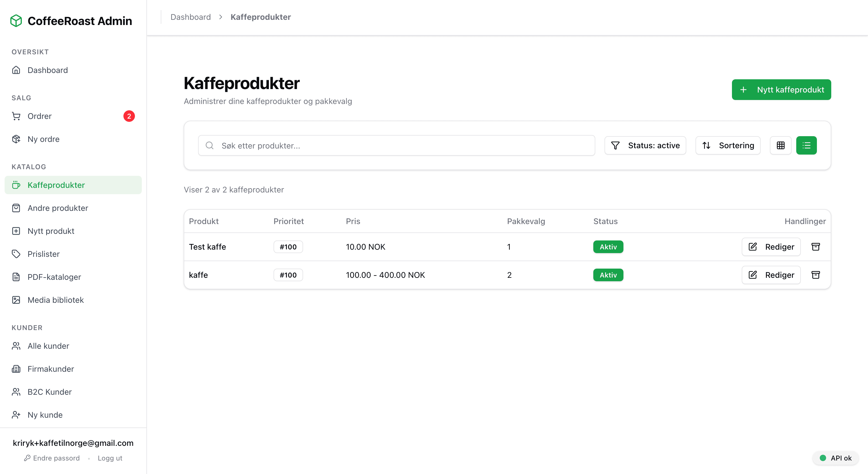Select the Ordrer cart icon
Image resolution: width=868 pixels, height=474 pixels.
click(x=16, y=116)
